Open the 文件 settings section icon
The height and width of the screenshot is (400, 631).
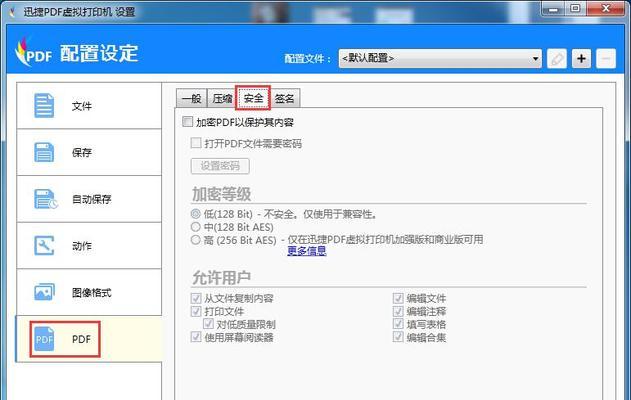(44, 105)
